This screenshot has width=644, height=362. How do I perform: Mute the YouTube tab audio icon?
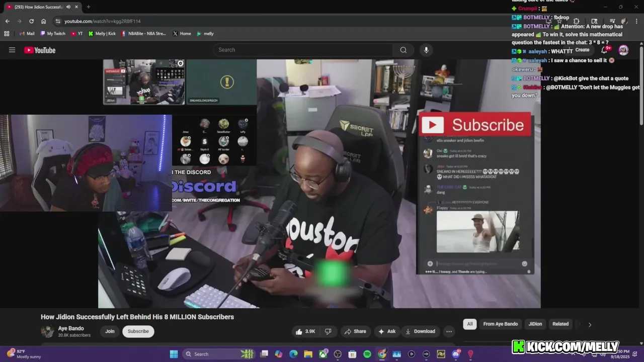point(68,7)
